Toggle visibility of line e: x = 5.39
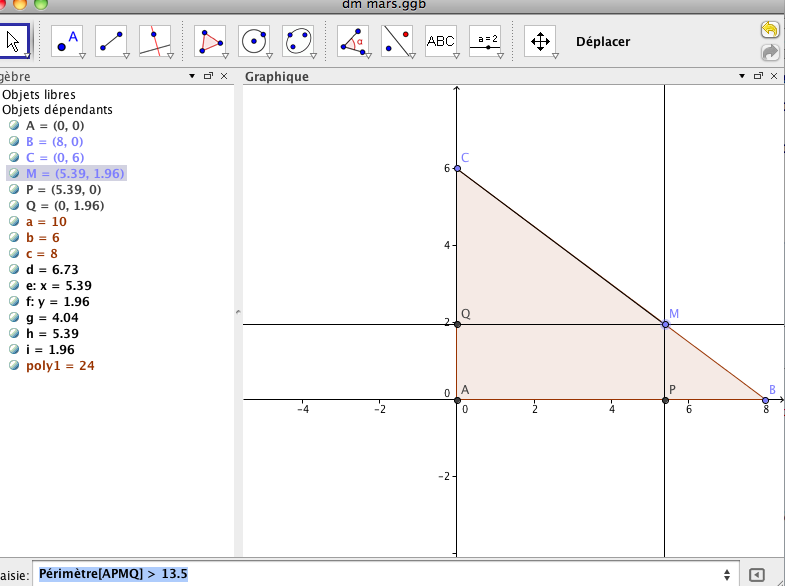The image size is (785, 586). point(14,286)
